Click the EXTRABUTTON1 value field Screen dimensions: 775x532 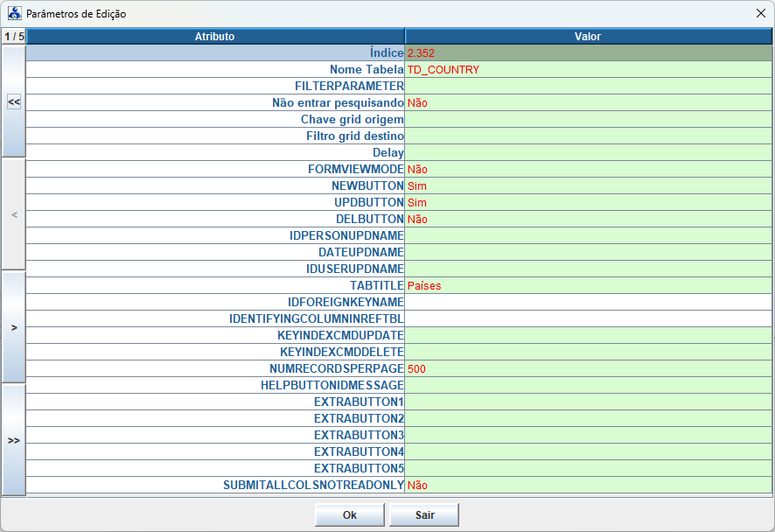click(588, 402)
